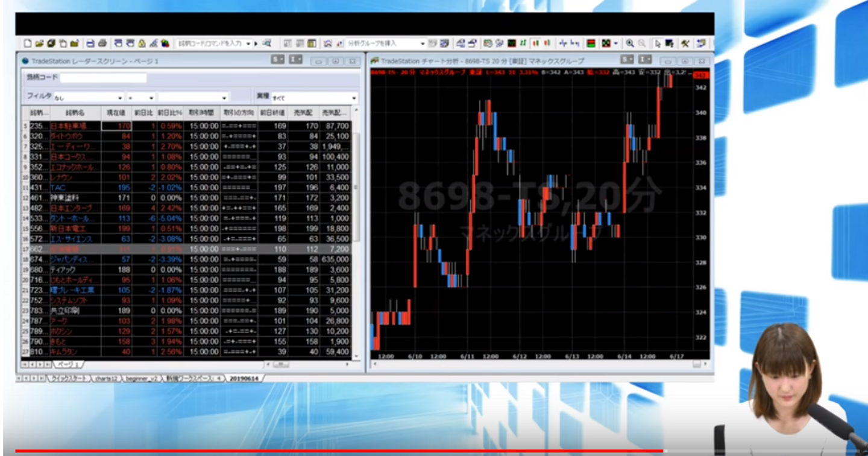
Task: Expand the analysis group insert dropdown
Action: (x=423, y=43)
